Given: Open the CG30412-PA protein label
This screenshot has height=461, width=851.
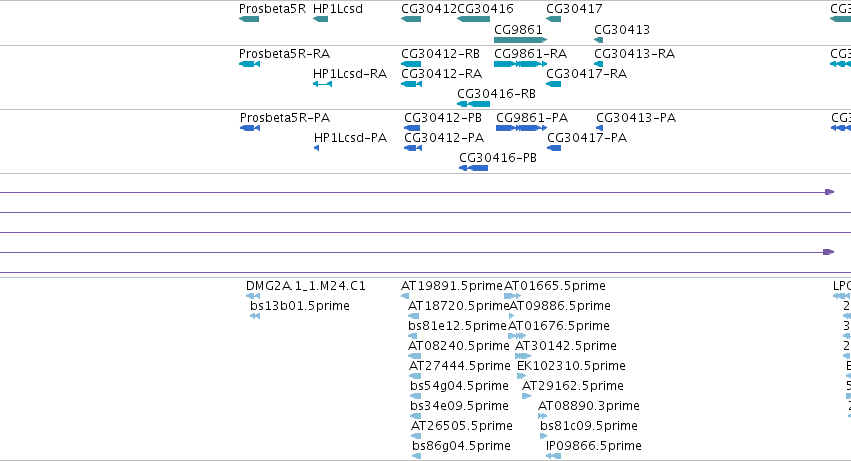Looking at the screenshot, I should [444, 138].
